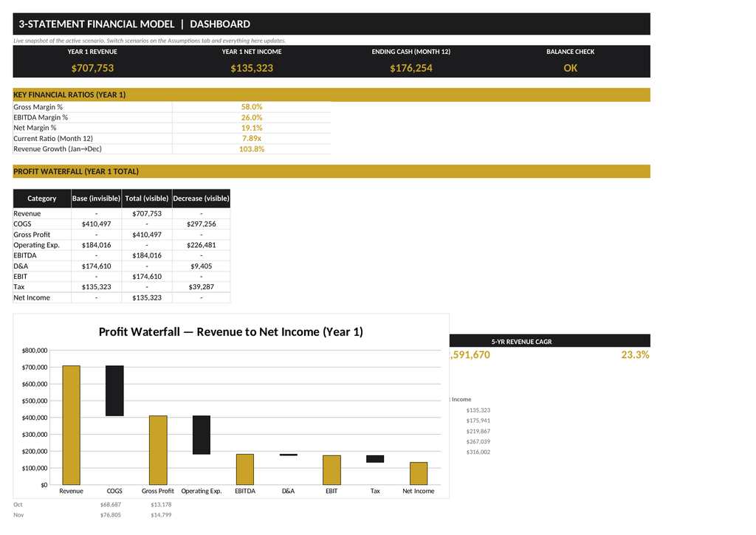The image size is (756, 535).
Task: Select the EBITDA row label in the table
Action: 25,255
